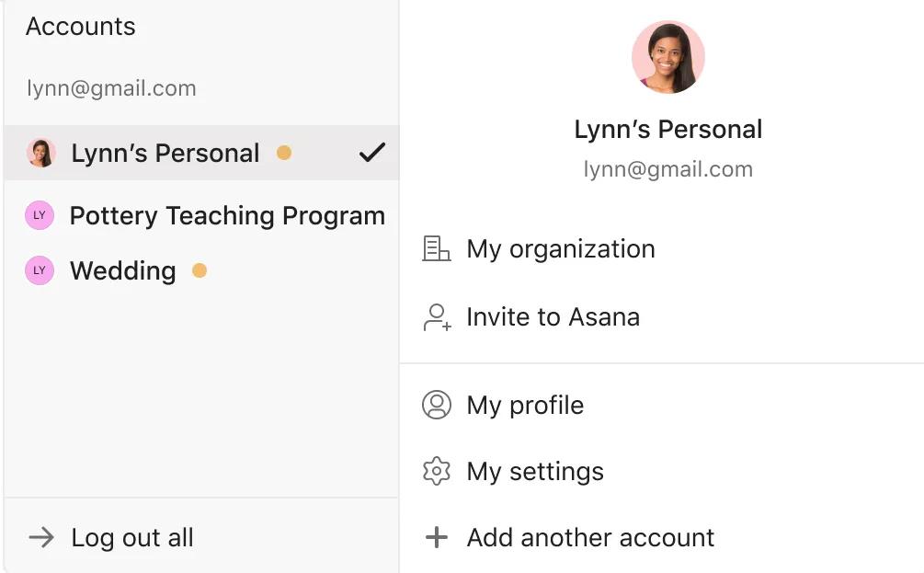
Task: Click the My organization building icon
Action: (x=436, y=249)
